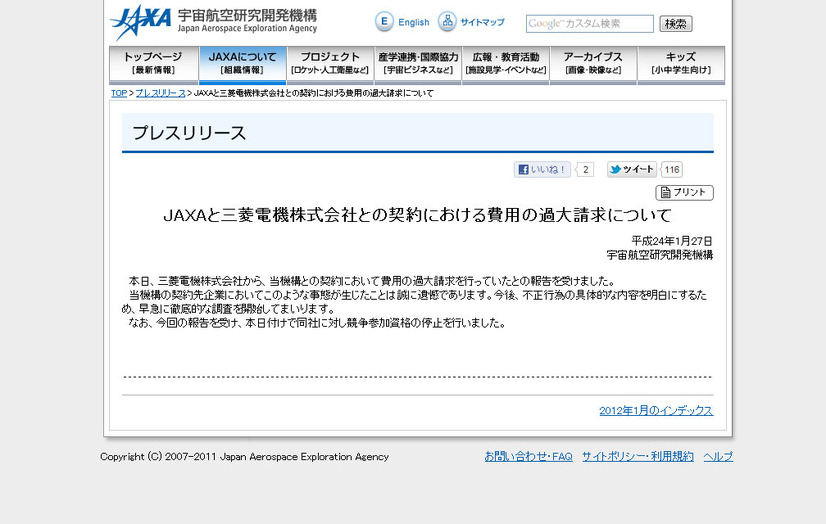Click the English language link
Viewport: 826px width, 524px height.
414,22
